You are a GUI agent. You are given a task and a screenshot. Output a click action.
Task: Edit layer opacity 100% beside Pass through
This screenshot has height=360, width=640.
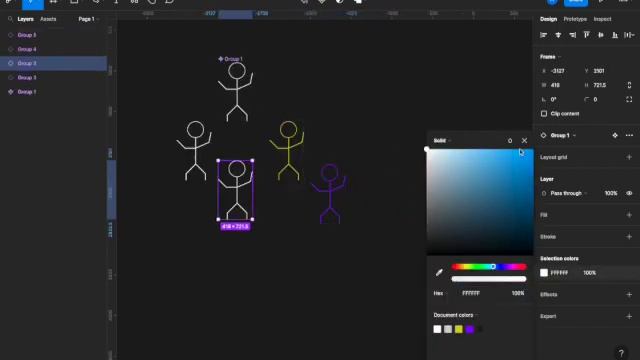tap(611, 193)
